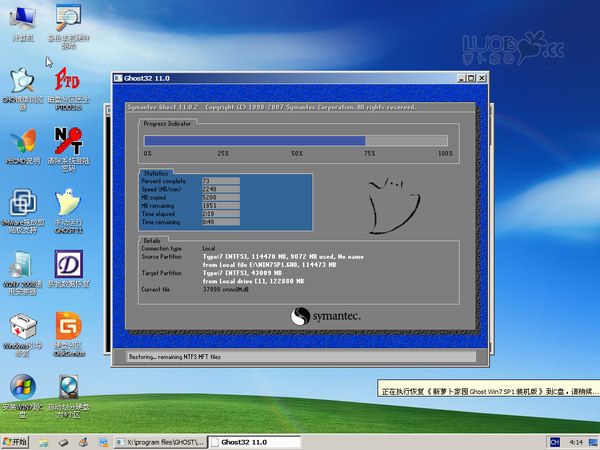600x450 pixels.
Task: Switch to the X:\program files\GHOST taskbar item
Action: (x=160, y=441)
